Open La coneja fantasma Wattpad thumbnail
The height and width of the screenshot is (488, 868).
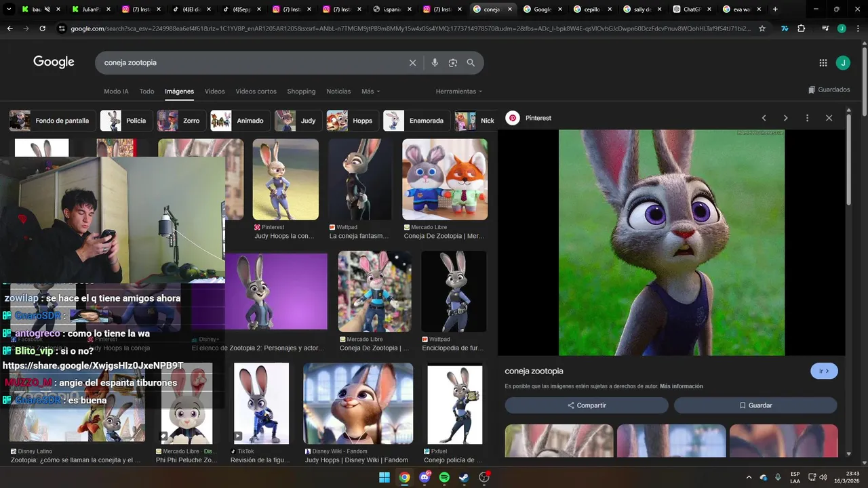click(x=360, y=180)
